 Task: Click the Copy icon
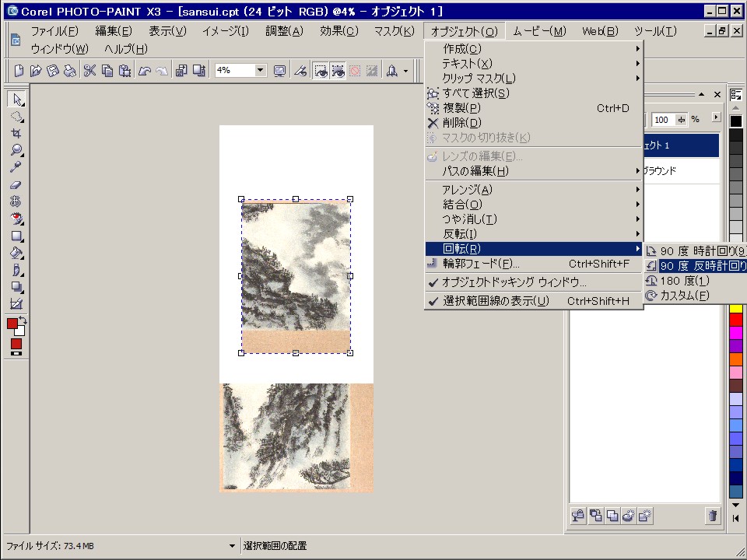click(107, 71)
